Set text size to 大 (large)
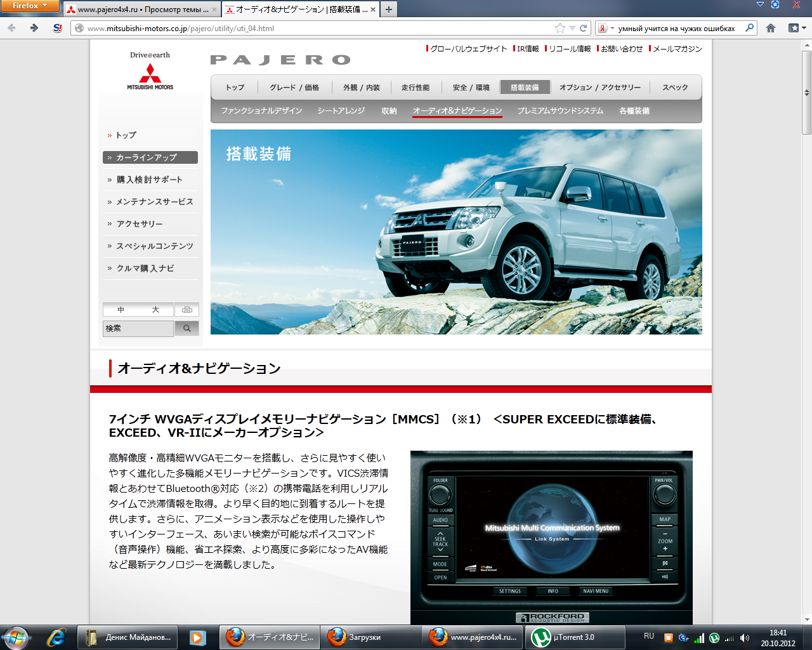This screenshot has height=650, width=812. 155,310
